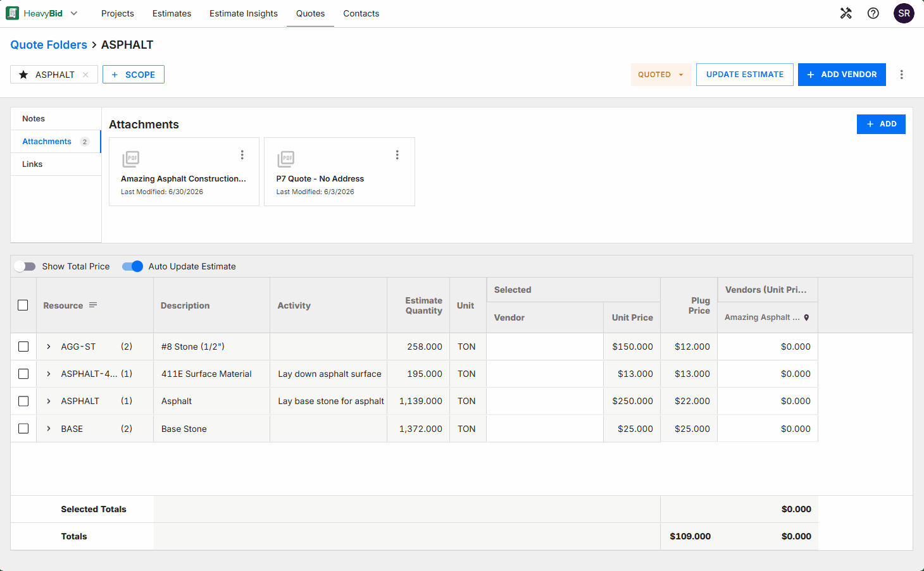Switch to the Links side tab
The height and width of the screenshot is (571, 924).
pos(56,164)
